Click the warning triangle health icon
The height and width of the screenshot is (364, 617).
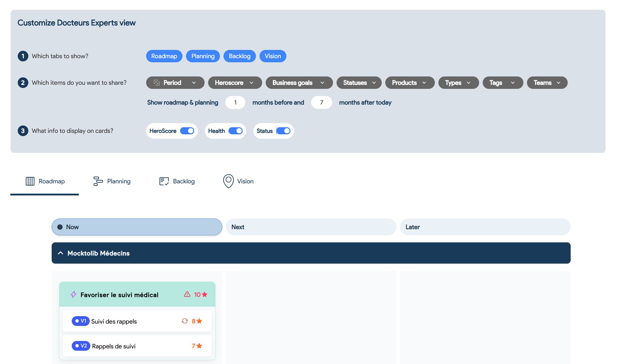[x=187, y=294]
